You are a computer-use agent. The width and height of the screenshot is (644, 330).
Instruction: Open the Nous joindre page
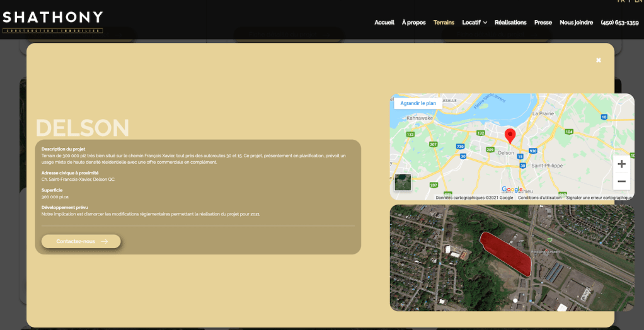coord(576,23)
